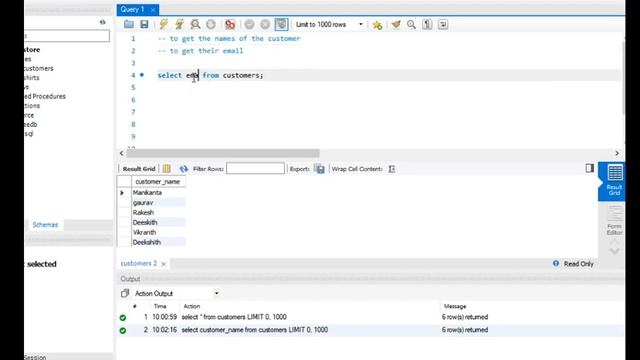Toggle word wrap icon in editor toolbar

[x=443, y=24]
